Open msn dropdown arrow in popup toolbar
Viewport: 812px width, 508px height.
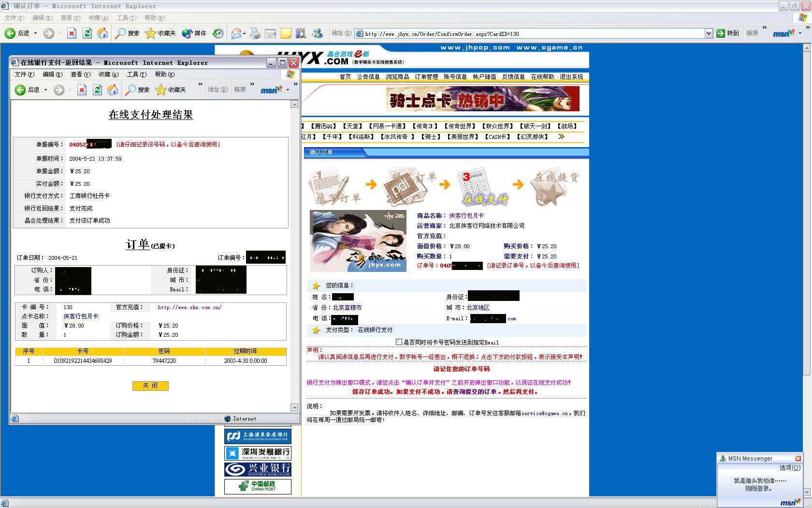point(288,90)
